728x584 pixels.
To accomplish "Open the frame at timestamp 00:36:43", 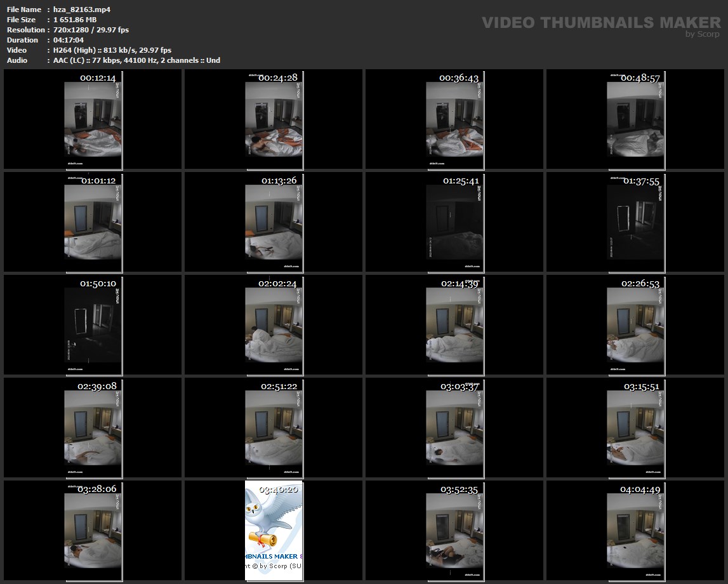I will (x=455, y=120).
